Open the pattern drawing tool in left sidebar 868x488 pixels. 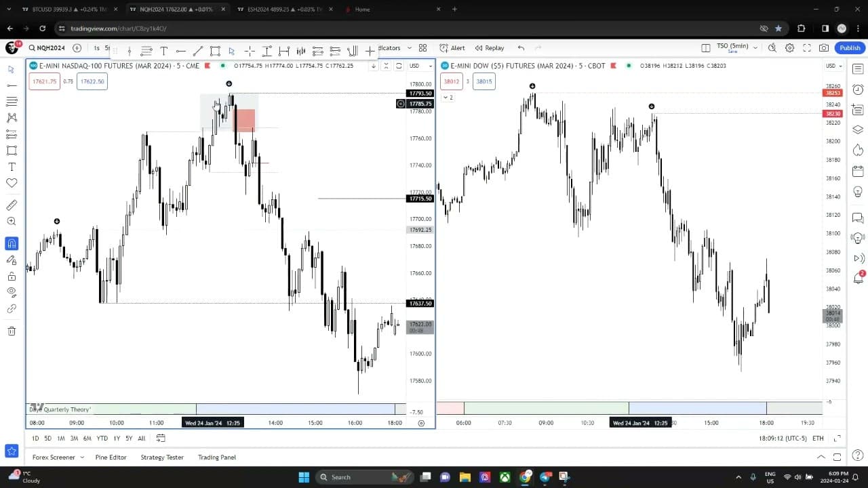(x=12, y=118)
